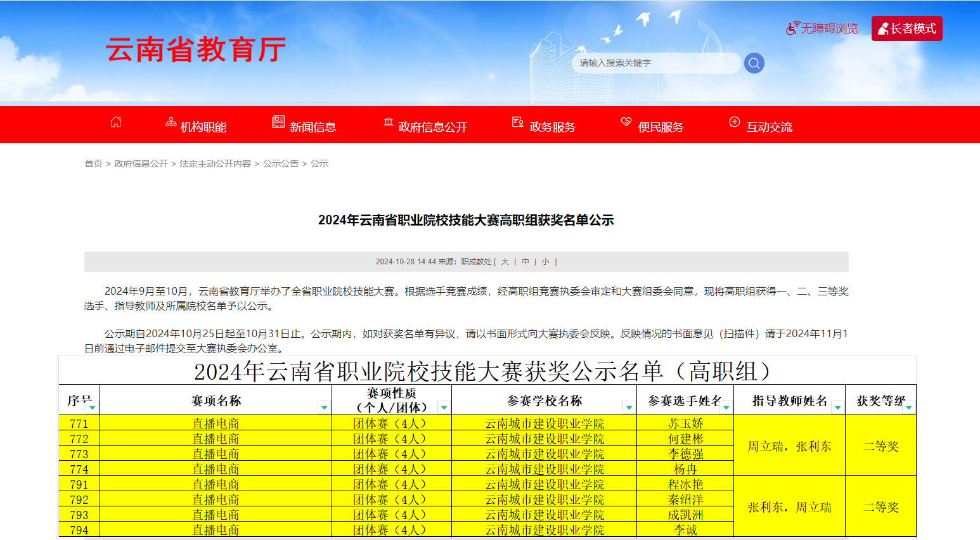980x540 pixels.
Task: Open 参赛选手姓名 column filter dropdown
Action: pos(726,408)
